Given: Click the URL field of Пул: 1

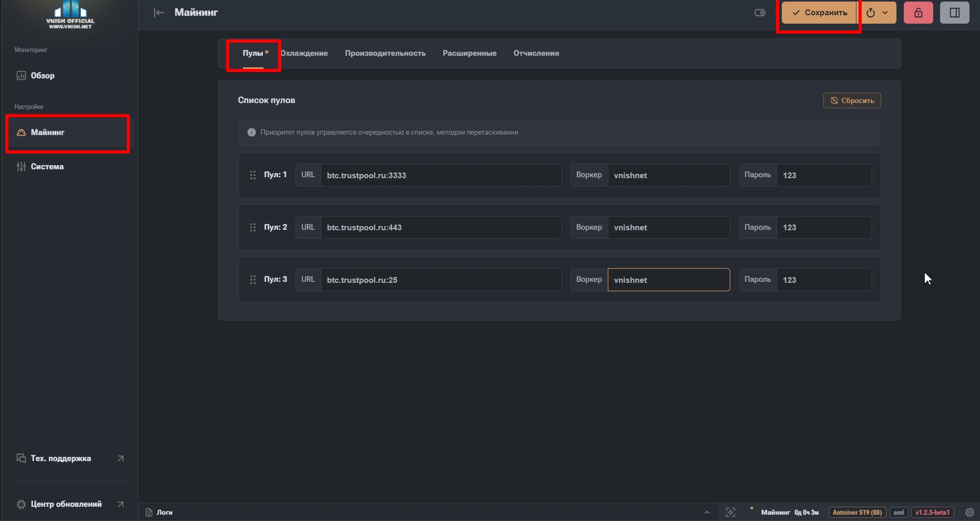Looking at the screenshot, I should [441, 175].
